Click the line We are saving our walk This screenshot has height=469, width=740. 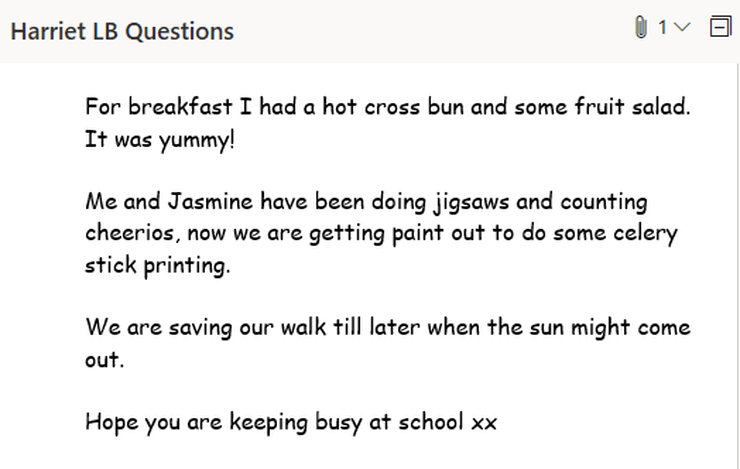coord(387,327)
